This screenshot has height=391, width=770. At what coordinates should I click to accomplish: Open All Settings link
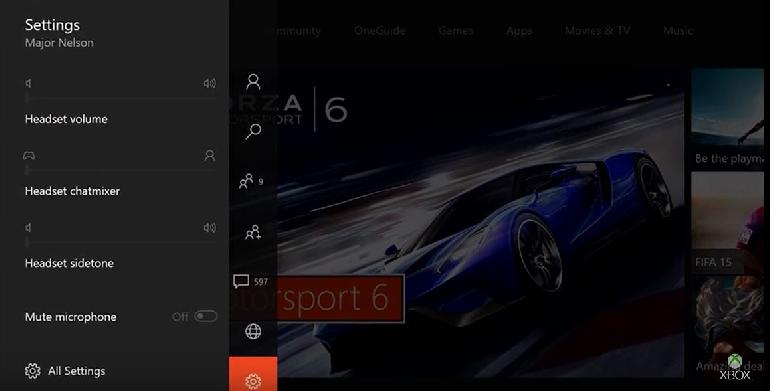pos(77,371)
